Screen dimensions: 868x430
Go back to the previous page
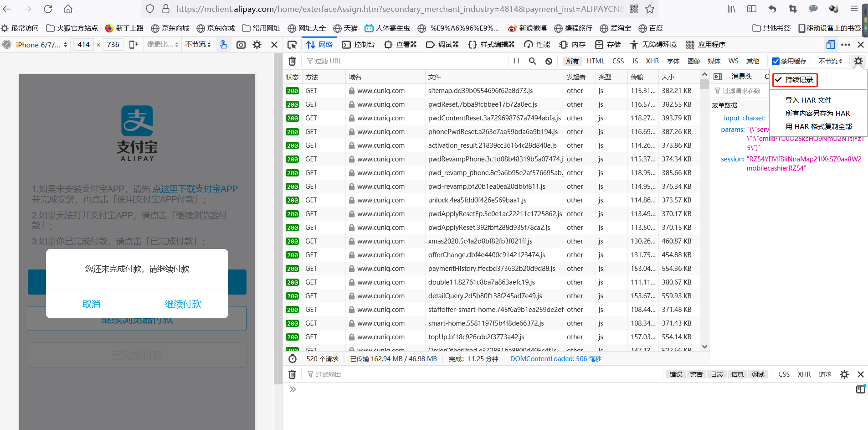(x=7, y=9)
